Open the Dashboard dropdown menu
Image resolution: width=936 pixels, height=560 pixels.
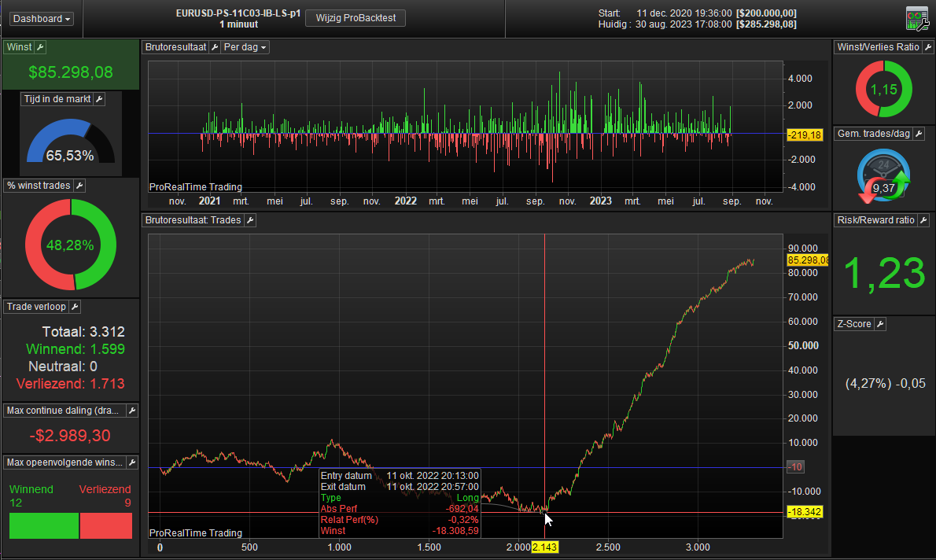(x=42, y=18)
